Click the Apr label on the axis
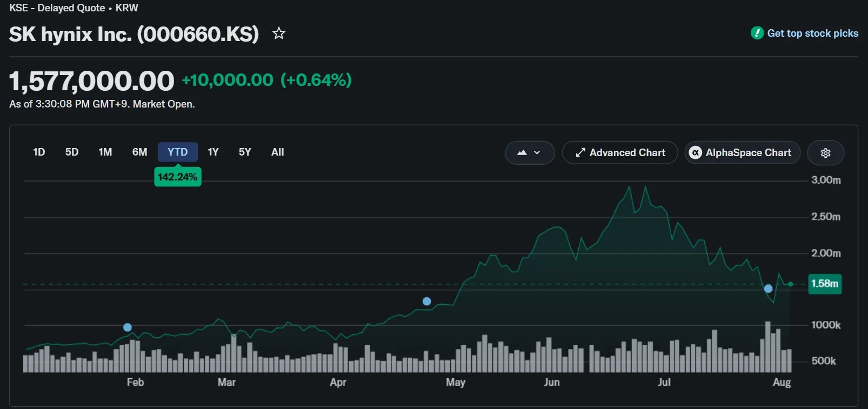868x409 pixels. click(338, 383)
